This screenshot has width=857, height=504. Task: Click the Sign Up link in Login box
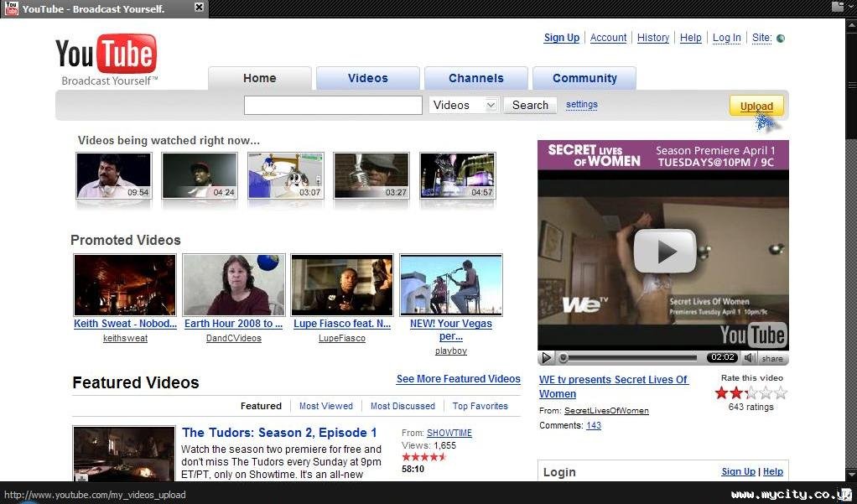[x=739, y=471]
